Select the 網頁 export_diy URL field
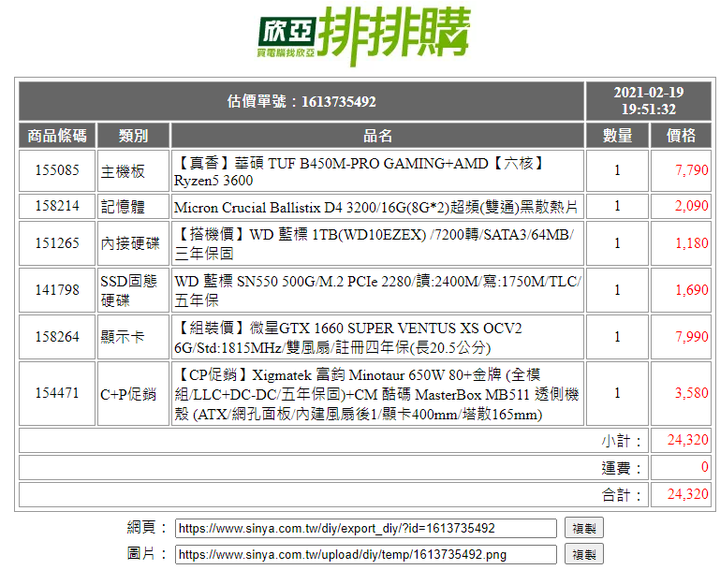720x570 pixels. [366, 528]
